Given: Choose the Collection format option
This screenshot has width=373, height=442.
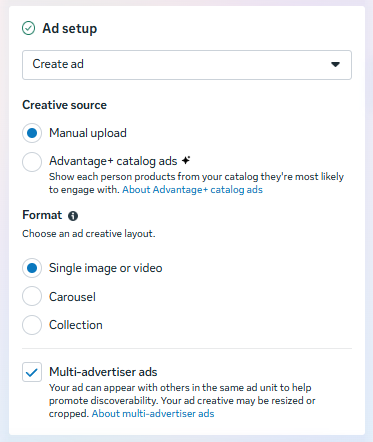Looking at the screenshot, I should pos(32,325).
